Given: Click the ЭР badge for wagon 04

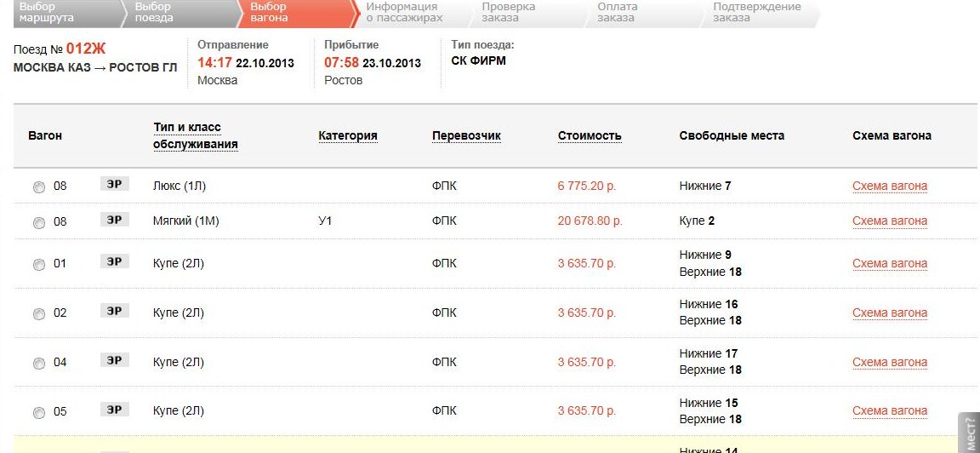Looking at the screenshot, I should pos(114,361).
